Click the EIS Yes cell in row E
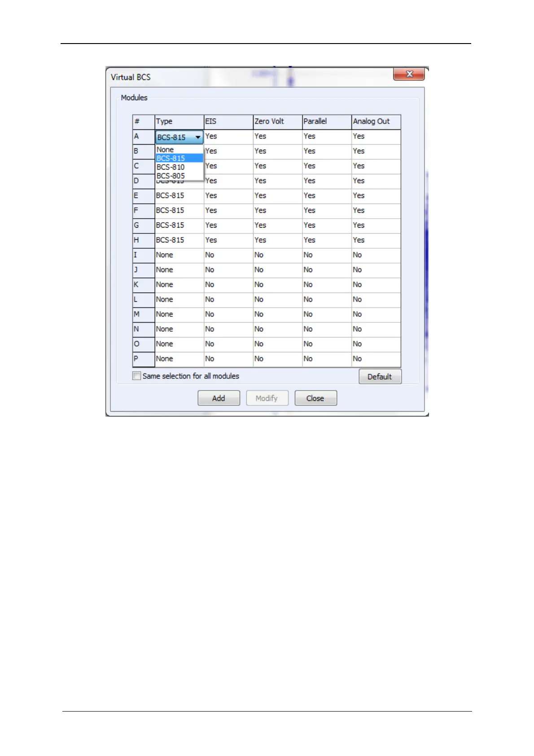534x756 pixels. 229,196
